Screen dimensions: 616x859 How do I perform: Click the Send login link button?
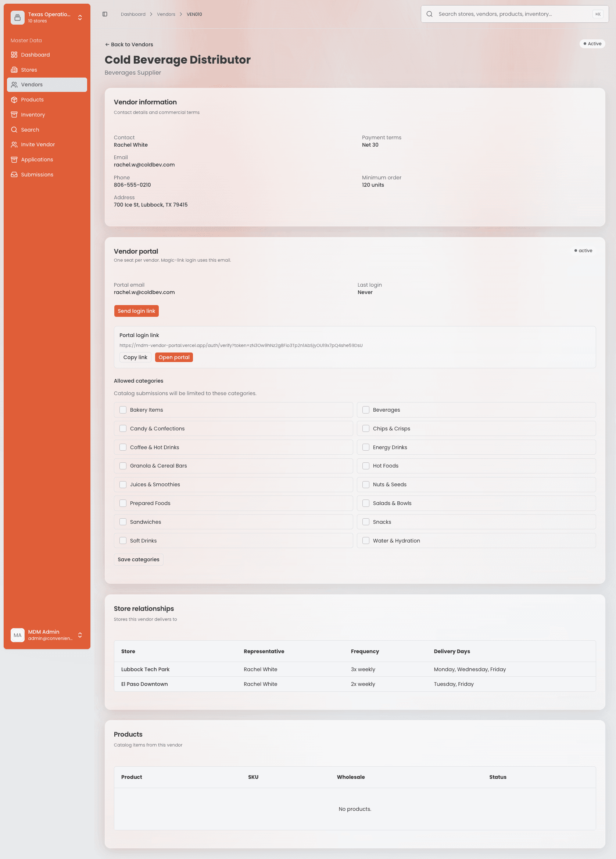[136, 311]
